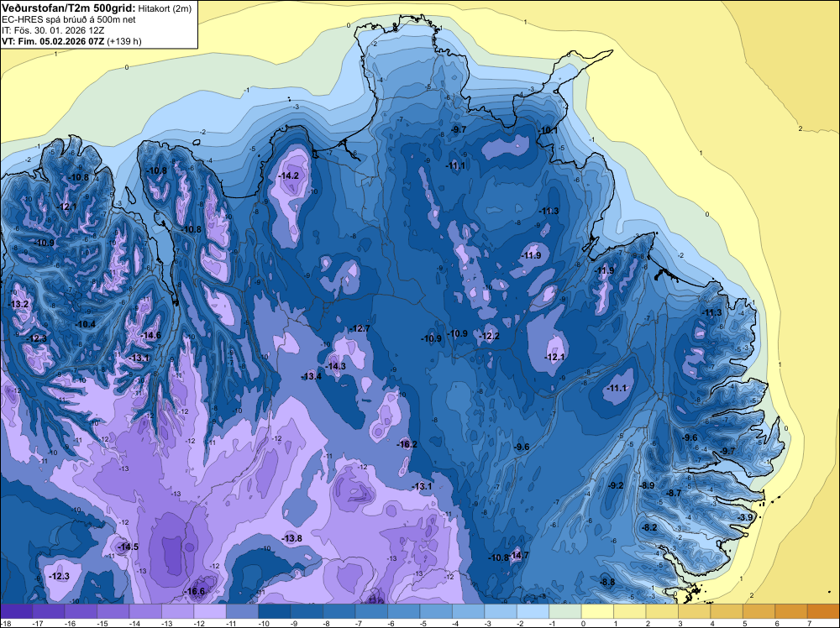Click the -10.1 temperature value
The height and width of the screenshot is (628, 840).
[548, 130]
